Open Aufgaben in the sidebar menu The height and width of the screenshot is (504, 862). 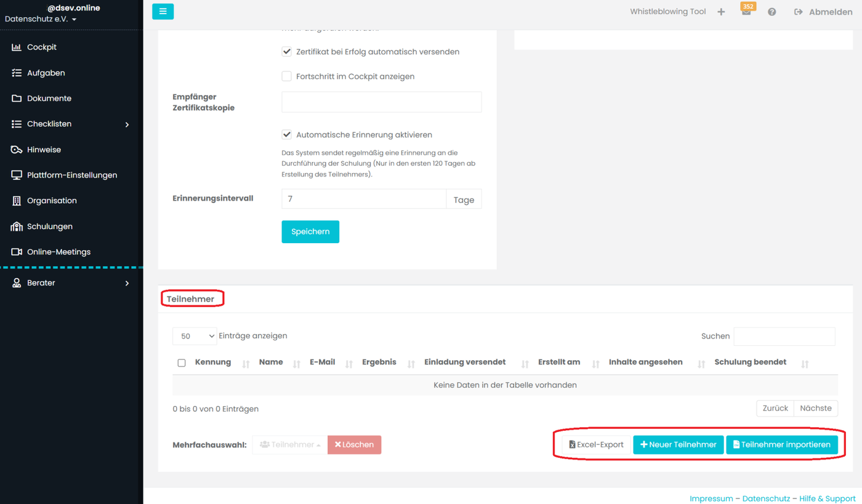[46, 73]
